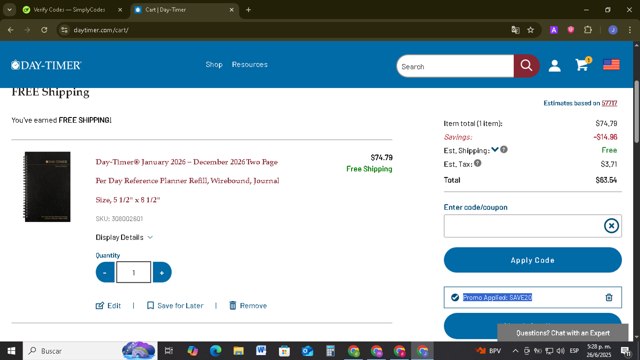The width and height of the screenshot is (640, 360).
Task: Close the Verify Codes tab
Action: tap(120, 10)
